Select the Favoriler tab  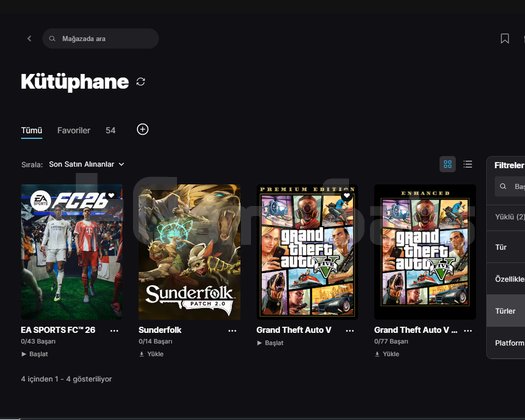point(74,130)
